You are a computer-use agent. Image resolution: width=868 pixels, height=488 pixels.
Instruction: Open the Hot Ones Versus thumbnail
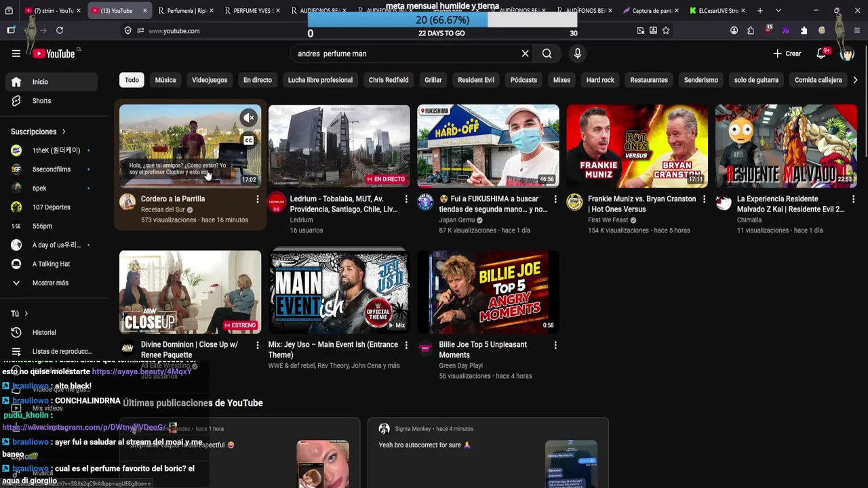pyautogui.click(x=637, y=146)
